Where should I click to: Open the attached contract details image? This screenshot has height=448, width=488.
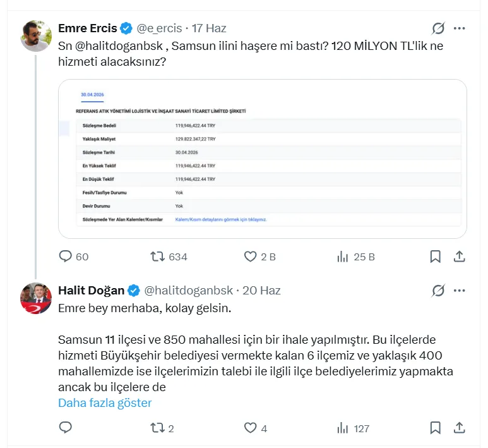click(x=263, y=159)
